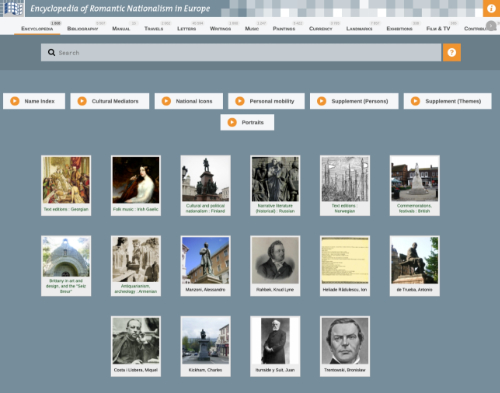Open the Manual tab
Screen dimensions: 500x393
121,29
